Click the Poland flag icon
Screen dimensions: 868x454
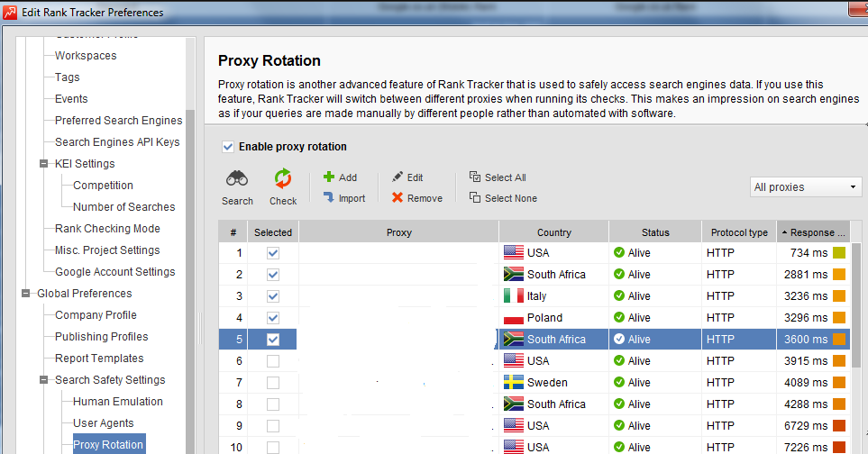(514, 317)
